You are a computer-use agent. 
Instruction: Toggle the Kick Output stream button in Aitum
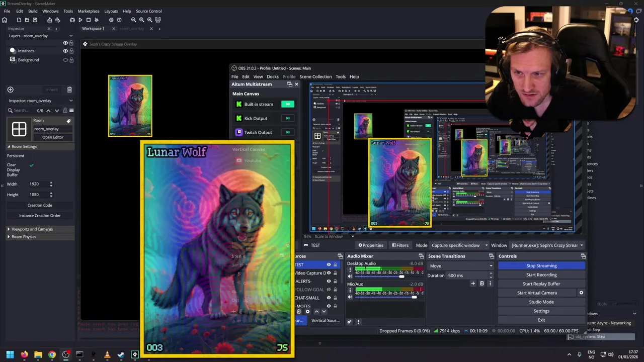287,118
